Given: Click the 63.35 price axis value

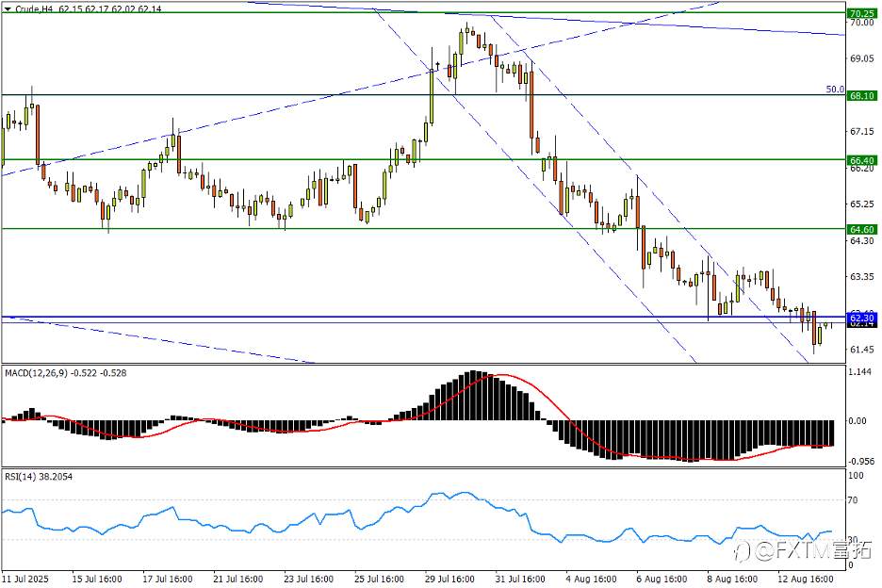Looking at the screenshot, I should [x=862, y=277].
